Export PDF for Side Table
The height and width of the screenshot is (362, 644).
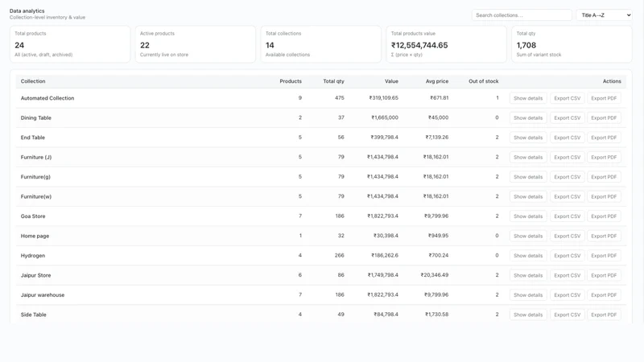(604, 315)
